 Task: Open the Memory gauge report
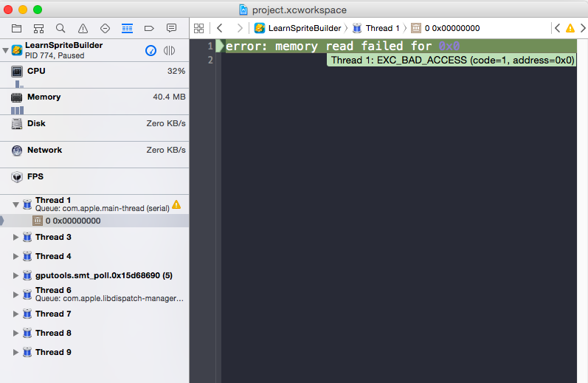coord(94,102)
